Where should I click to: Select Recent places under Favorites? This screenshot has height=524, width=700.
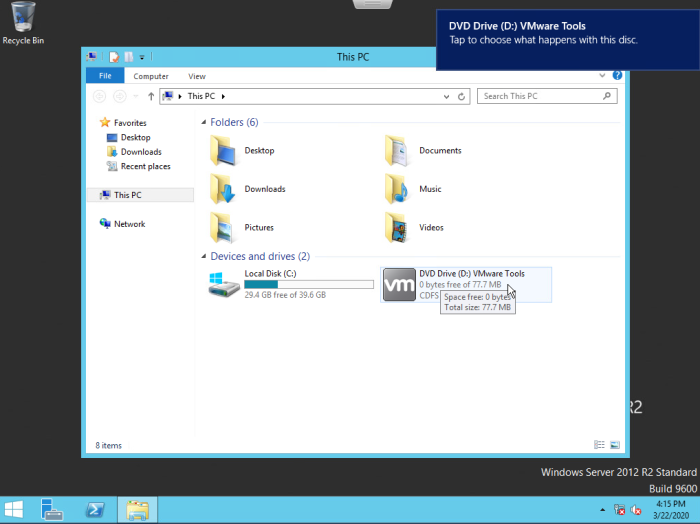pos(146,166)
